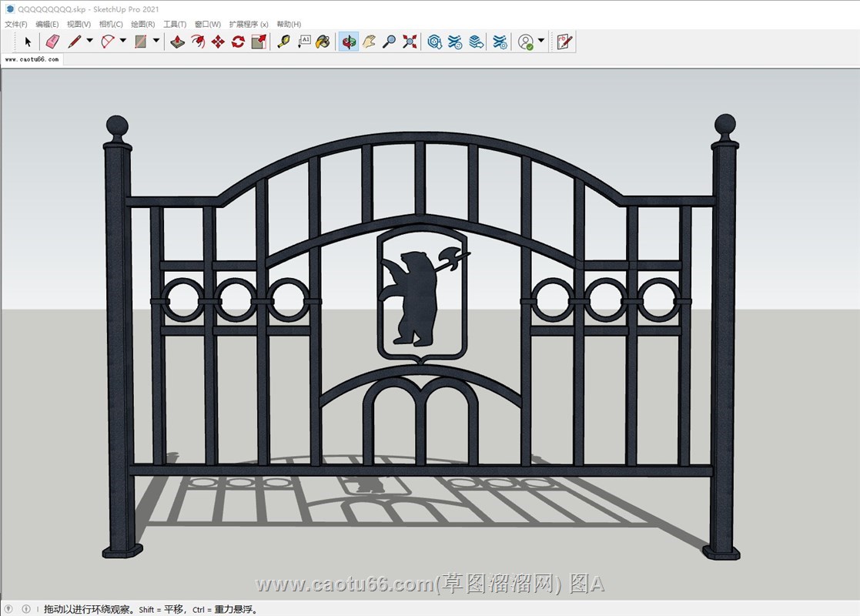Select the Rotate tool

point(238,42)
